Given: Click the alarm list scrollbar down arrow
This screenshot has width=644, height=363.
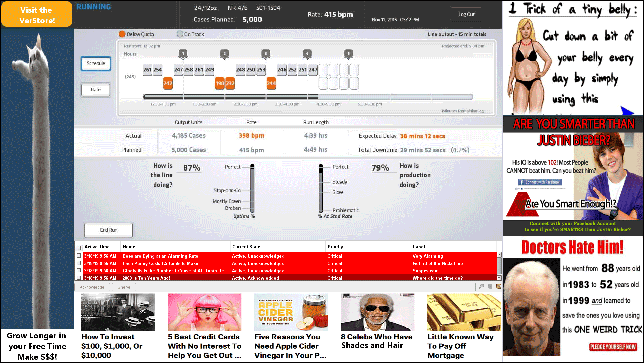Looking at the screenshot, I should 499,278.
